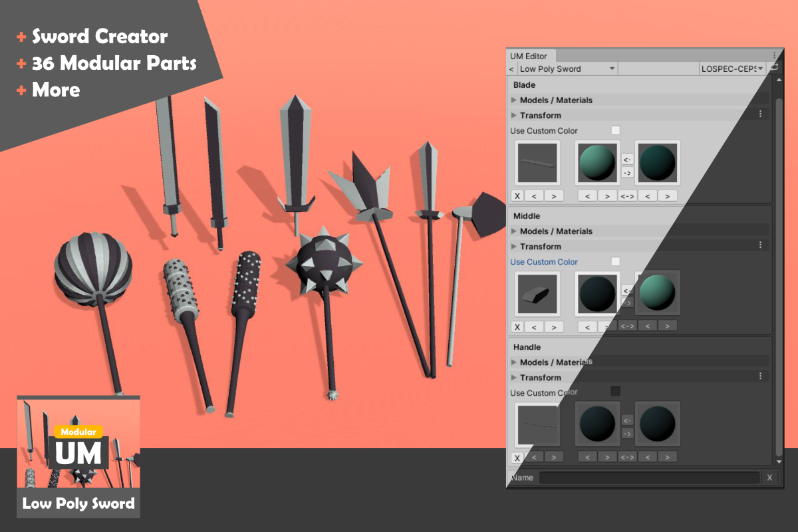Select previous Middle model
This screenshot has height=532, width=798.
click(534, 327)
